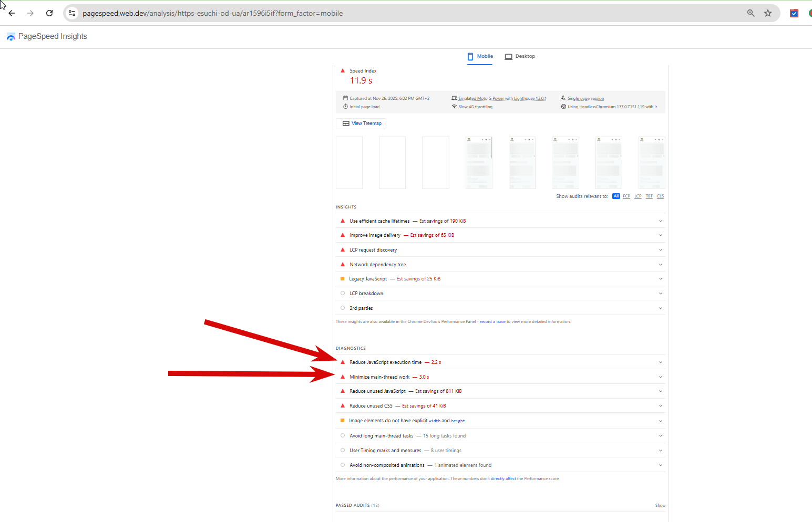Filter audits relevant to LCP
This screenshot has width=812, height=522.
pyautogui.click(x=638, y=196)
